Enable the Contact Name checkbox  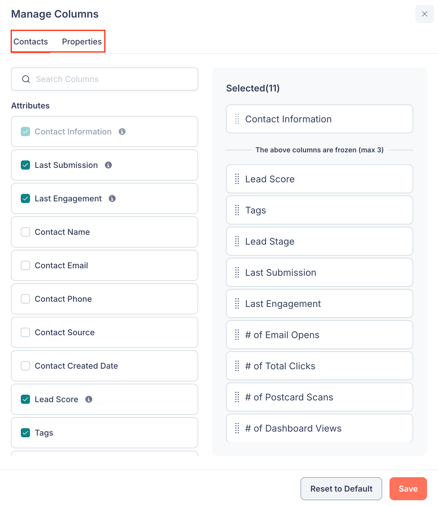25,232
